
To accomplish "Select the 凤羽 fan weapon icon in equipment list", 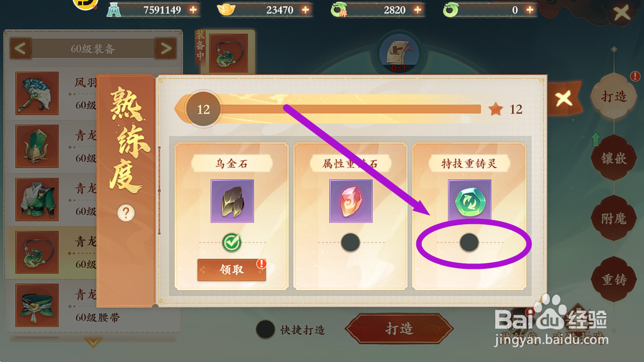I will (x=37, y=93).
